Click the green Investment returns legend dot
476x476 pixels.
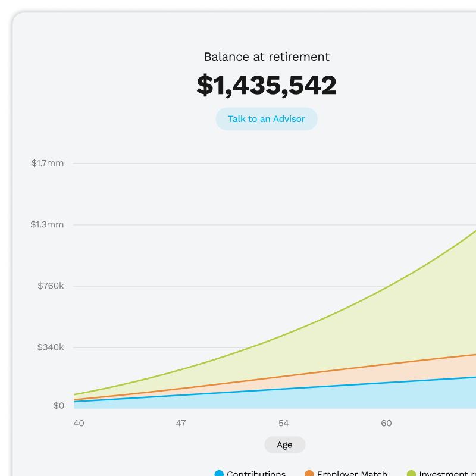click(x=412, y=474)
